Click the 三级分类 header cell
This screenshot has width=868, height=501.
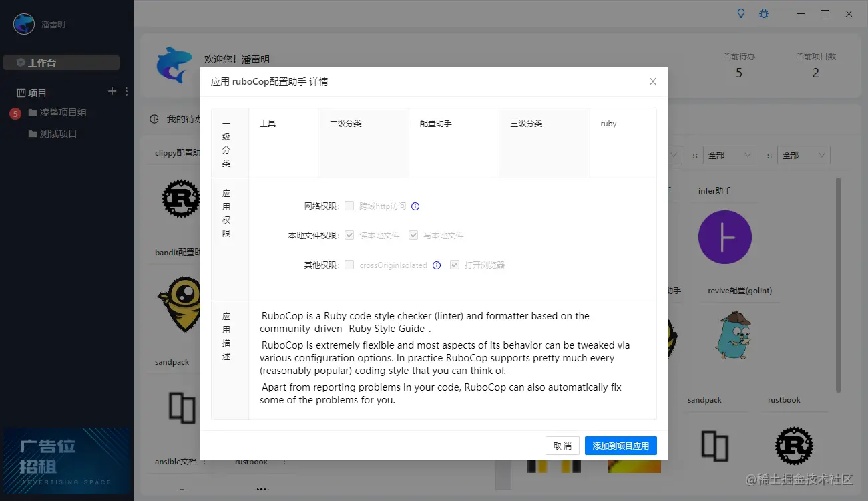click(x=545, y=143)
